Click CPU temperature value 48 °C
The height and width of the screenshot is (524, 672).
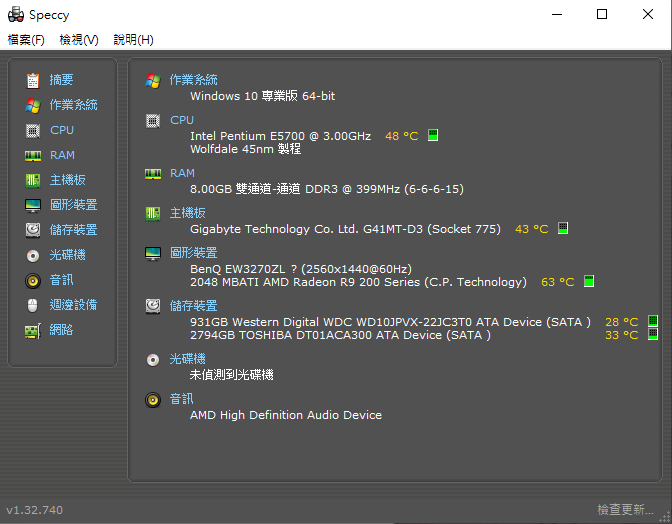(402, 136)
